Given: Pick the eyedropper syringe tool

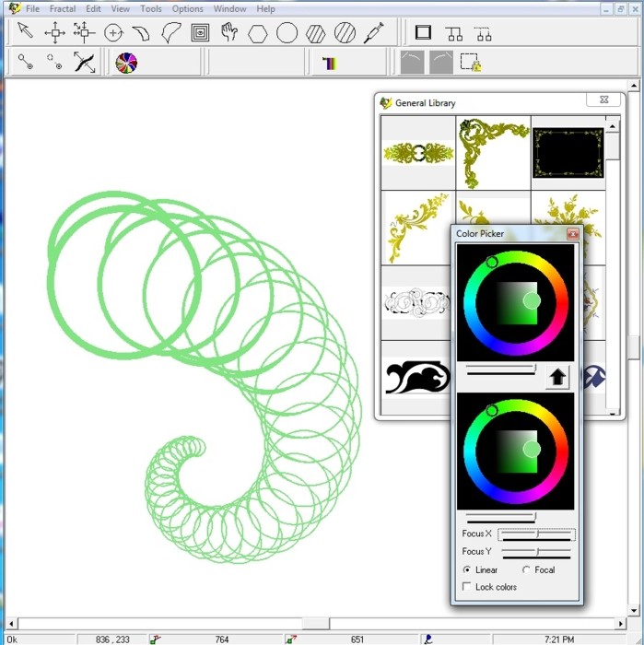Looking at the screenshot, I should (x=373, y=32).
